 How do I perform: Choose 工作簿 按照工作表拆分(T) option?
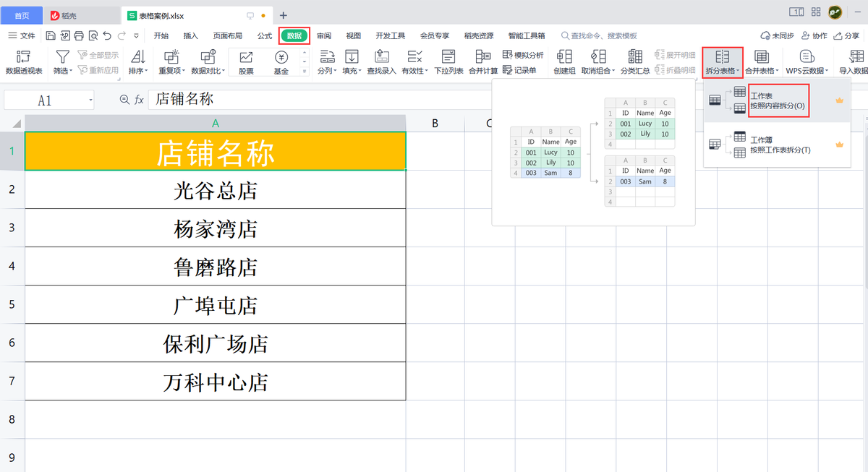(777, 145)
